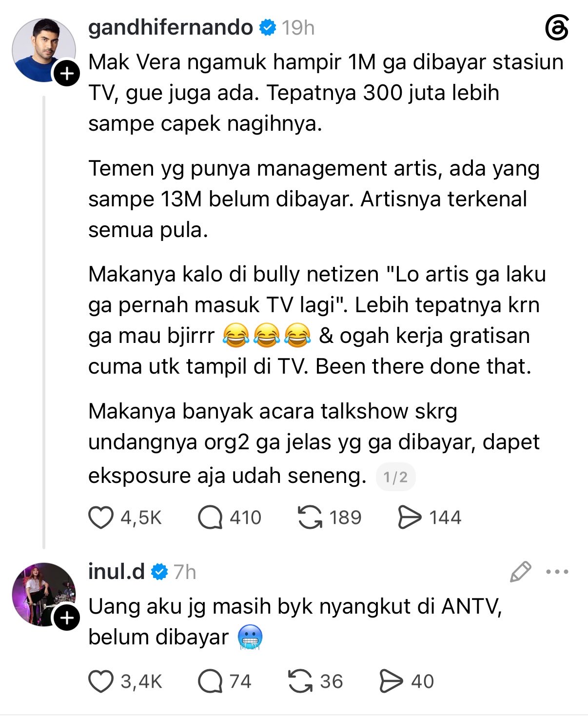The height and width of the screenshot is (719, 588).
Task: Open the three-dot more menu on inul.d's reply
Action: click(x=557, y=572)
